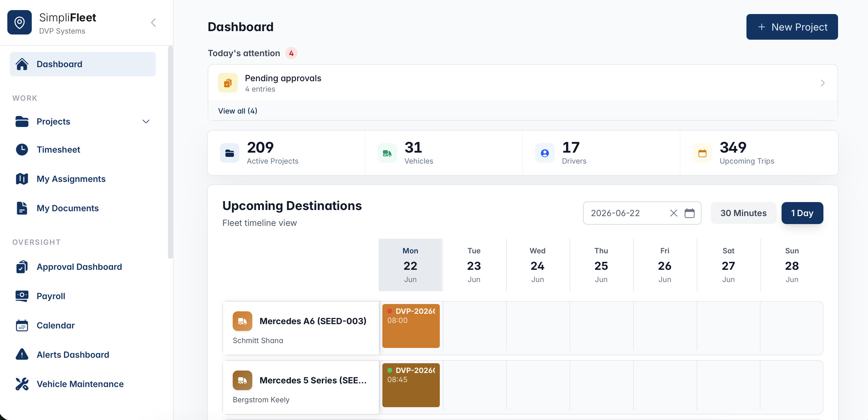Screen dimensions: 868x420
Task: Click the Active Projects folder icon
Action: click(x=230, y=153)
